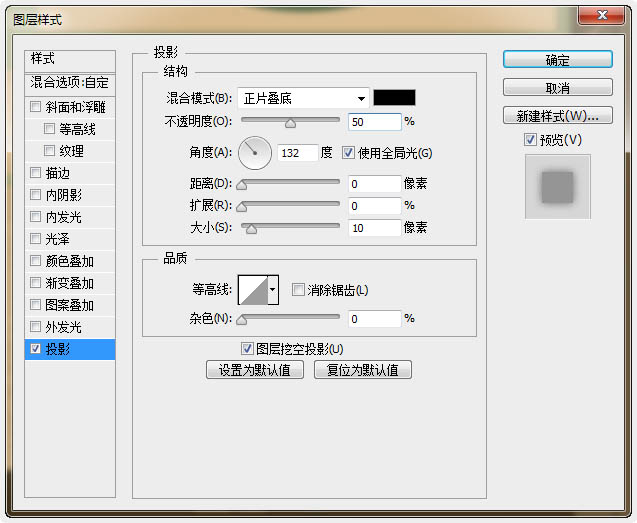Click 复位为默认值 button

pos(363,370)
